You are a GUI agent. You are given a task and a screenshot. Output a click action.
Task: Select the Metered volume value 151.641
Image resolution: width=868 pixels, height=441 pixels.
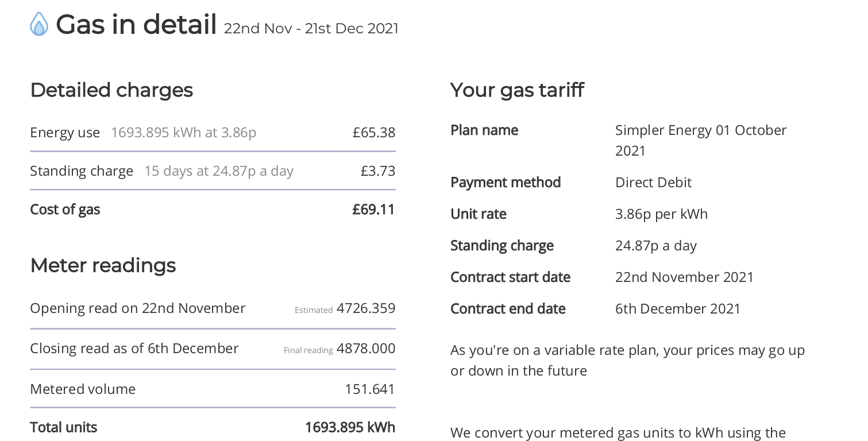(x=370, y=389)
